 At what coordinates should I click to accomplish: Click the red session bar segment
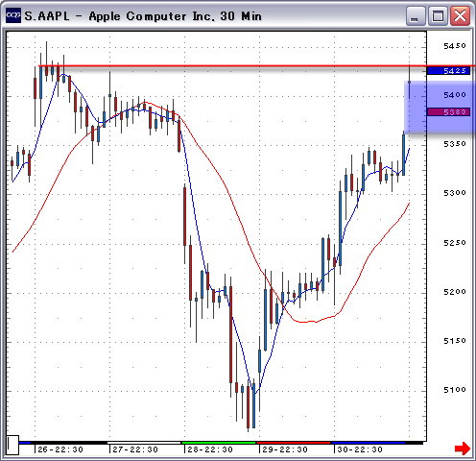click(294, 443)
